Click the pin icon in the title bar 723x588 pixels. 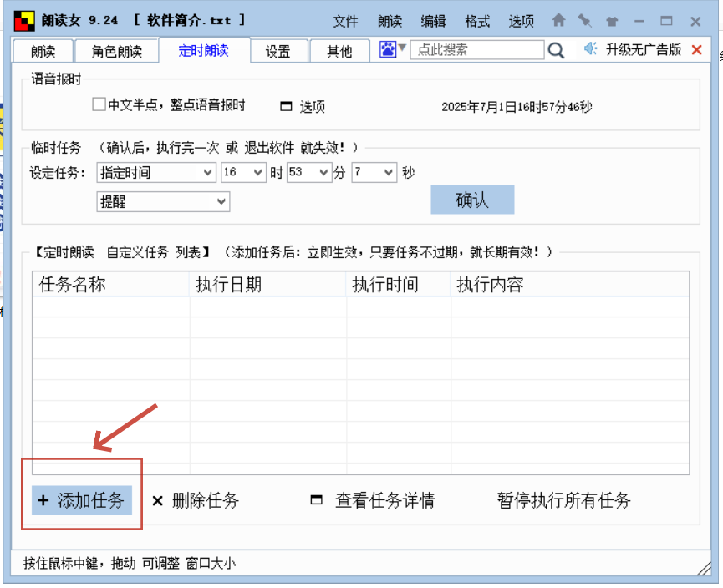pyautogui.click(x=584, y=19)
